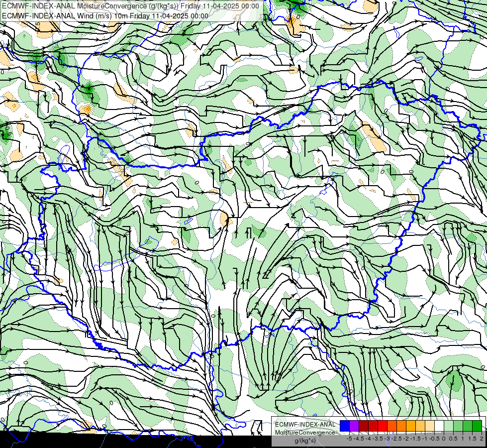Click the -1.5 legend scale value
Image resolution: width=487 pixels, height=448 pixels.
click(415, 439)
